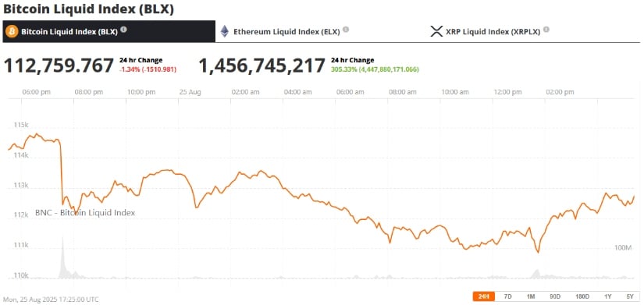Screen dimensions: 644x305
Task: Open info icon beside Ethereum Liquid Index tab
Action: pyautogui.click(x=346, y=30)
